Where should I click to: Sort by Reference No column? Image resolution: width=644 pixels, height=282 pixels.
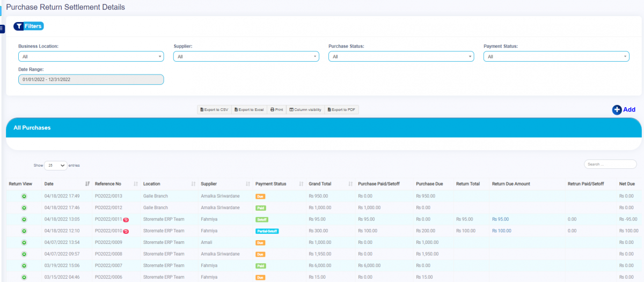pyautogui.click(x=116, y=184)
